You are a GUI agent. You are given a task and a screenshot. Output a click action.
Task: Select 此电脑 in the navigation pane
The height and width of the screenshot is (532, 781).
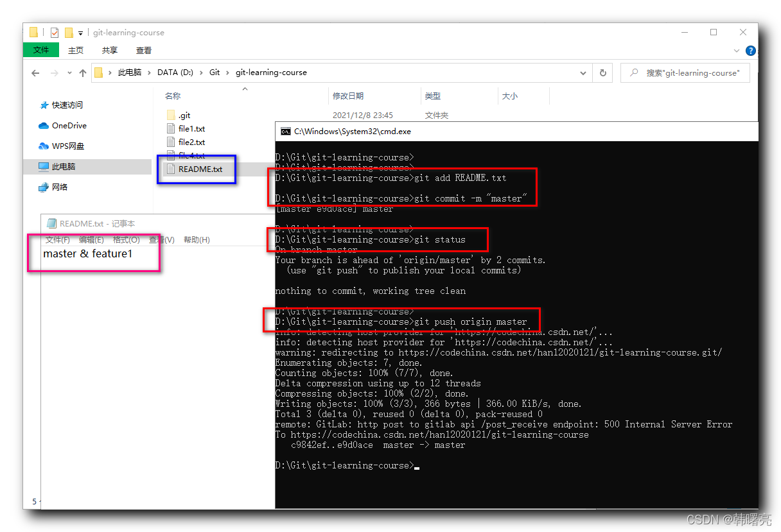87,167
